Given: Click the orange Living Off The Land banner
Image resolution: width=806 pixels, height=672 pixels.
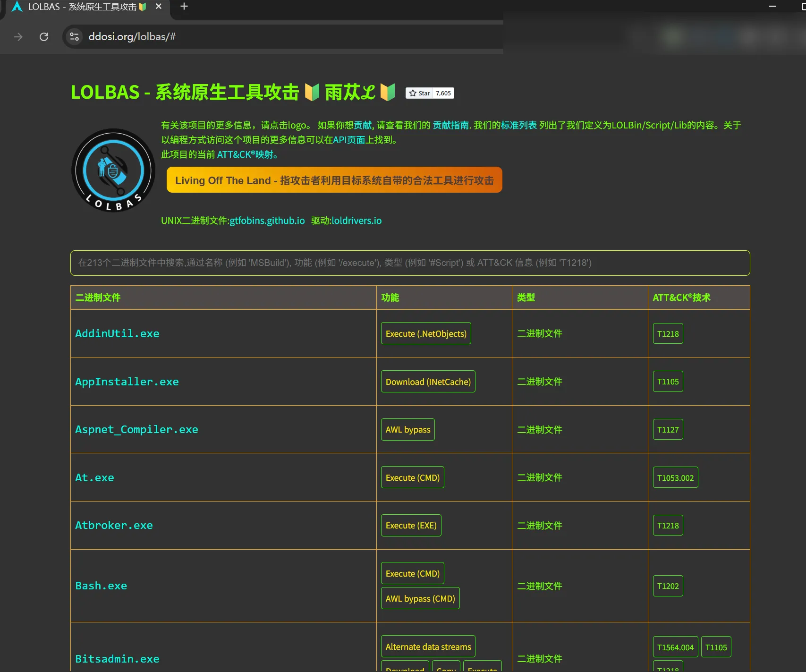Looking at the screenshot, I should (x=334, y=180).
